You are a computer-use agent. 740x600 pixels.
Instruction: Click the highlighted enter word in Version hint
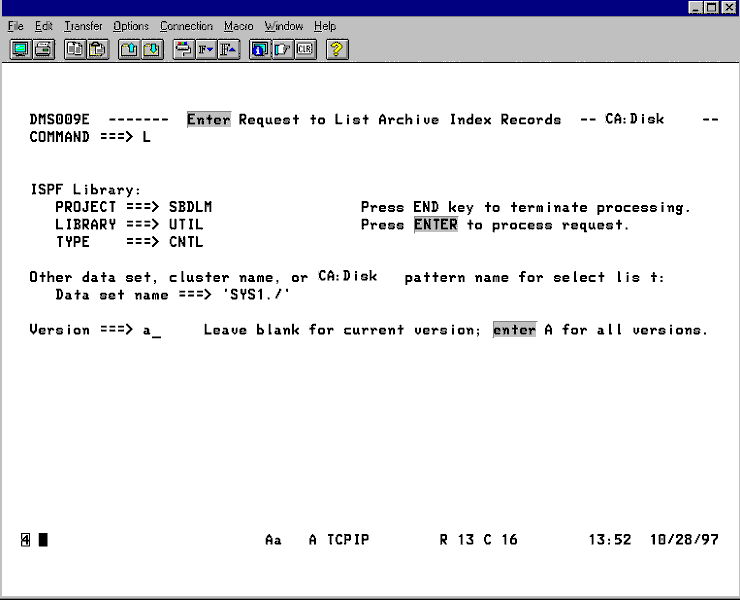tap(514, 330)
